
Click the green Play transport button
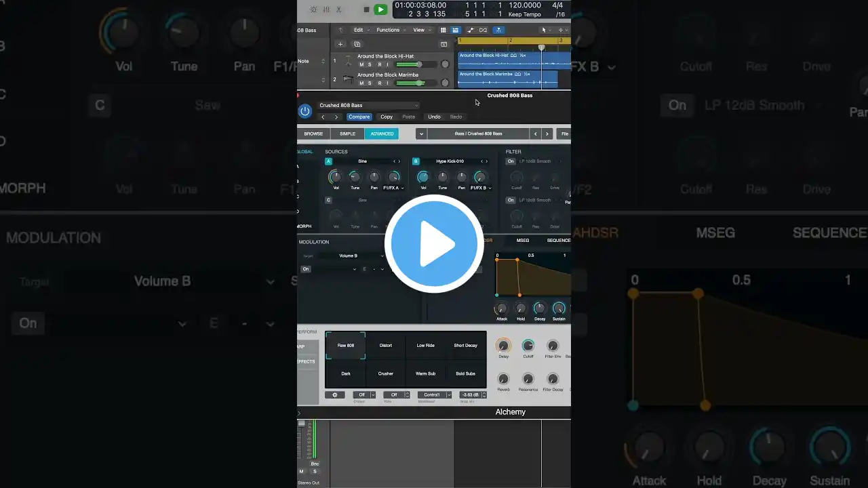pos(381,9)
